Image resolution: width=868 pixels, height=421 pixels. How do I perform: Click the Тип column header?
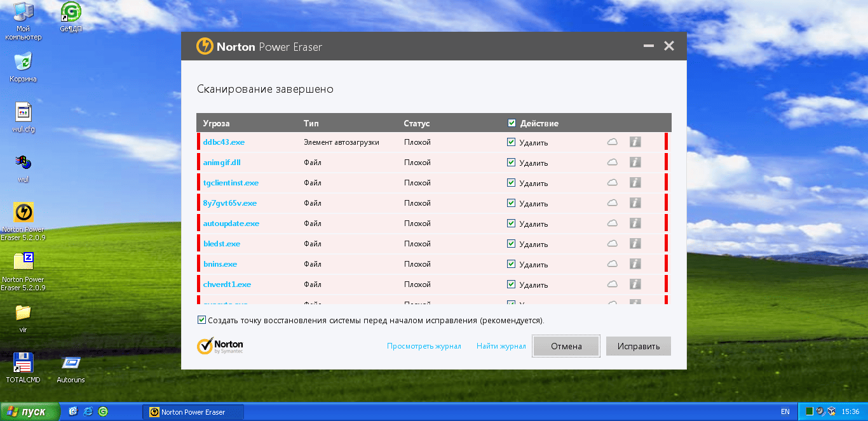tap(311, 123)
